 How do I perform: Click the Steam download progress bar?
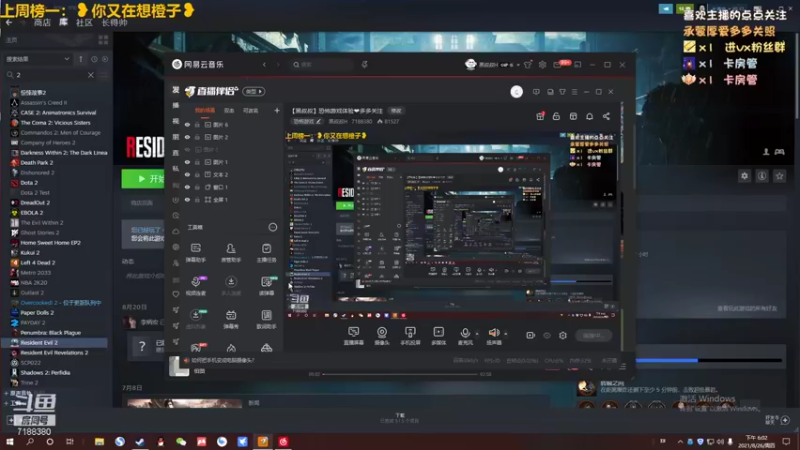[x=708, y=360]
